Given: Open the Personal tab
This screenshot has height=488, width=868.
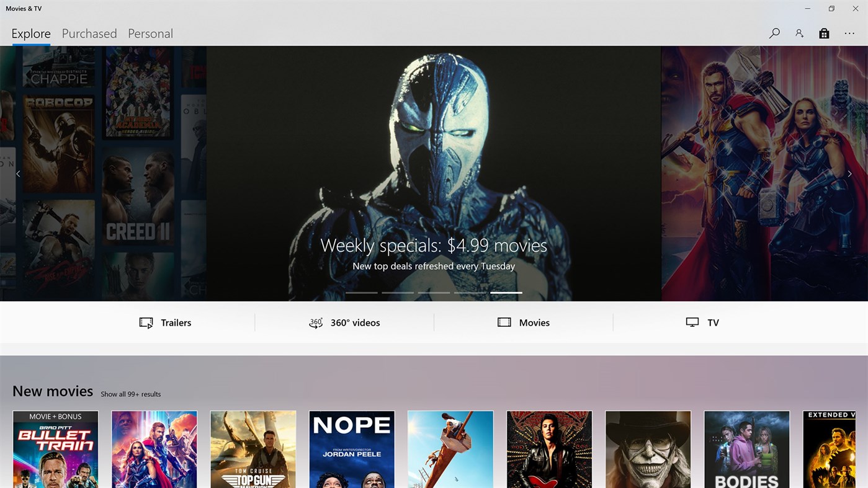Looking at the screenshot, I should click(150, 33).
